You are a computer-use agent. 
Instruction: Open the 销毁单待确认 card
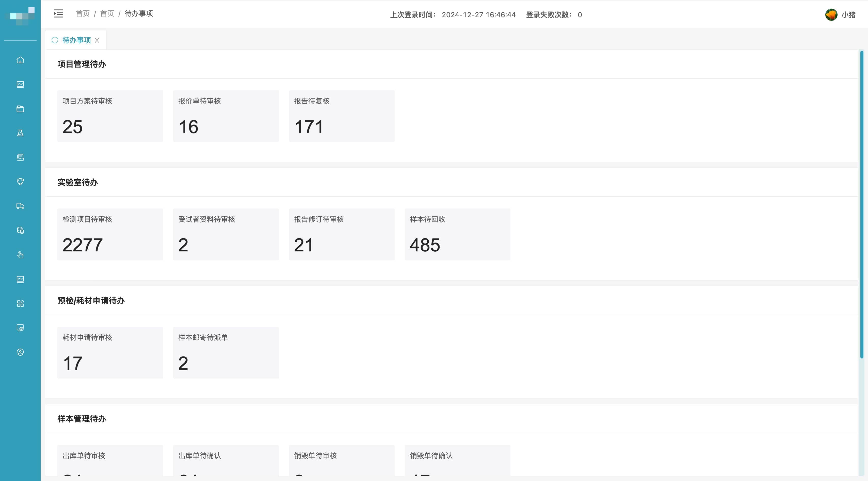tap(457, 460)
